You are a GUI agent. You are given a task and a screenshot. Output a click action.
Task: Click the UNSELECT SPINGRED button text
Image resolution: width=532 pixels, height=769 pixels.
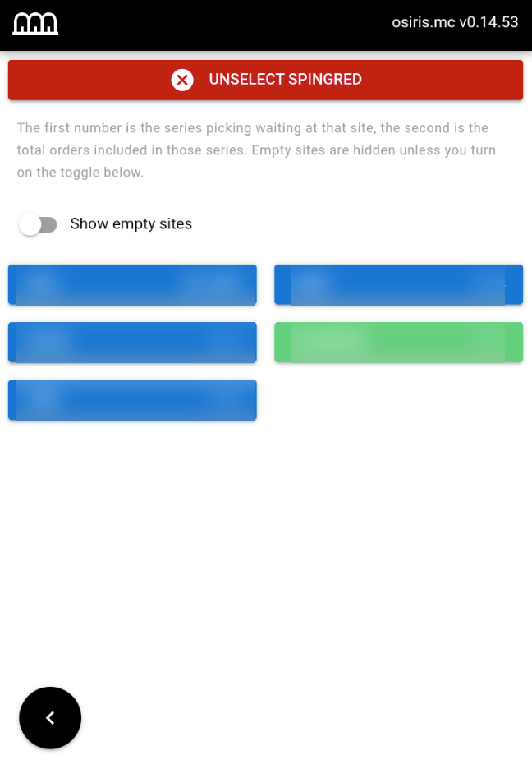(285, 80)
